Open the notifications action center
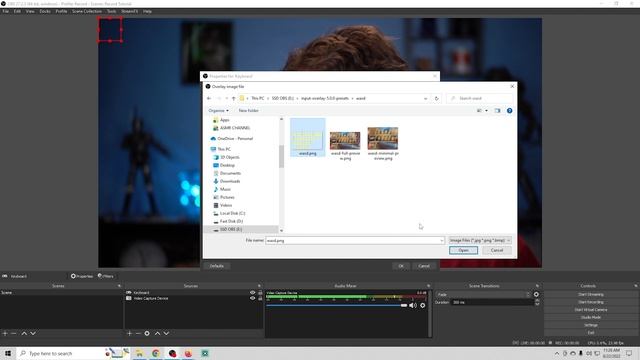Image resolution: width=640 pixels, height=360 pixels. [629, 353]
